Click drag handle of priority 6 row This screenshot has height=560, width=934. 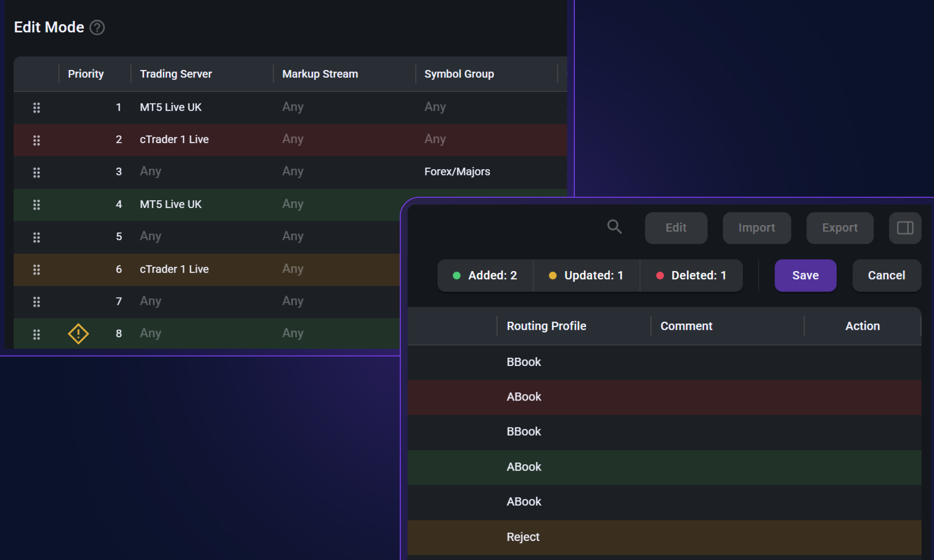[37, 269]
